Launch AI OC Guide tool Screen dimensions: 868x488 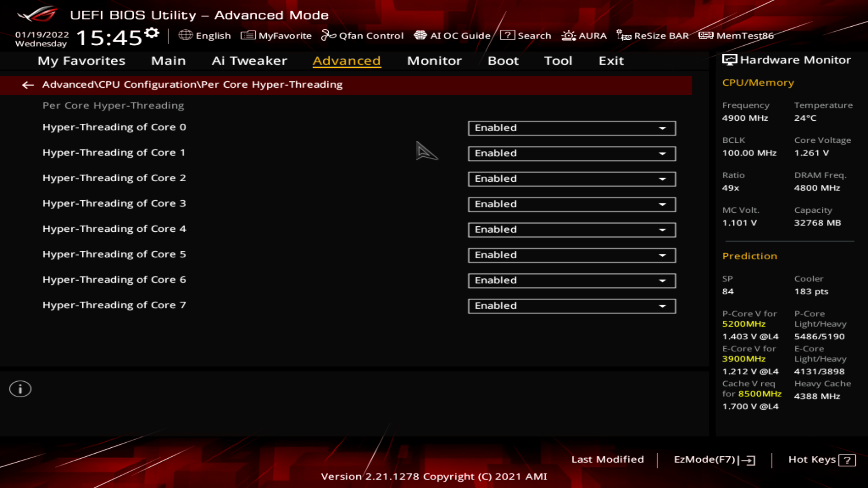coord(453,35)
